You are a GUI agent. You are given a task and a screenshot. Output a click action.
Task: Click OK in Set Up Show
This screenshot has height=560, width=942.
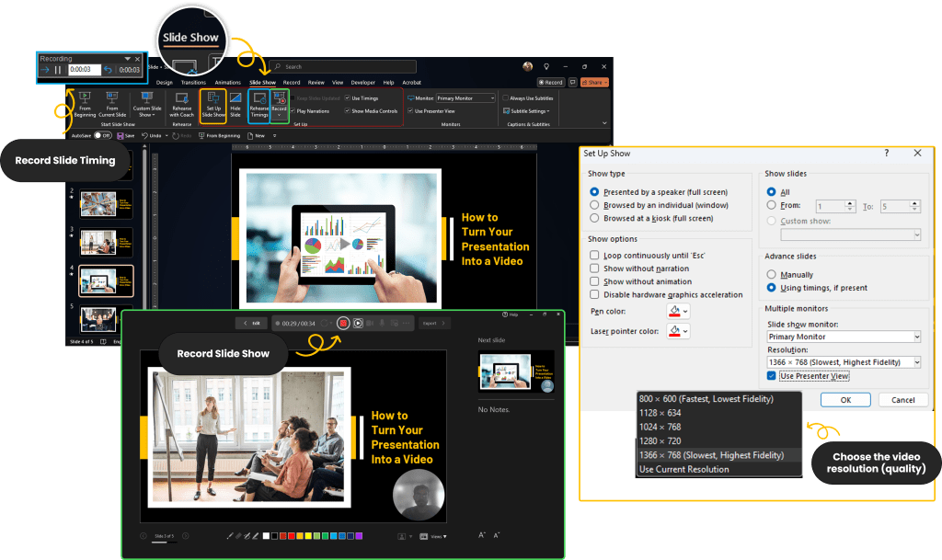pyautogui.click(x=844, y=400)
